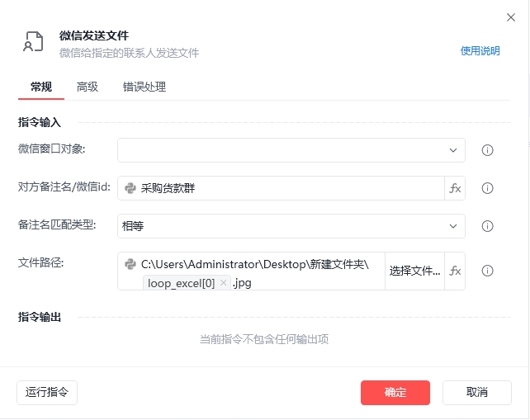Click the info icon beside 文件路径

click(x=487, y=271)
